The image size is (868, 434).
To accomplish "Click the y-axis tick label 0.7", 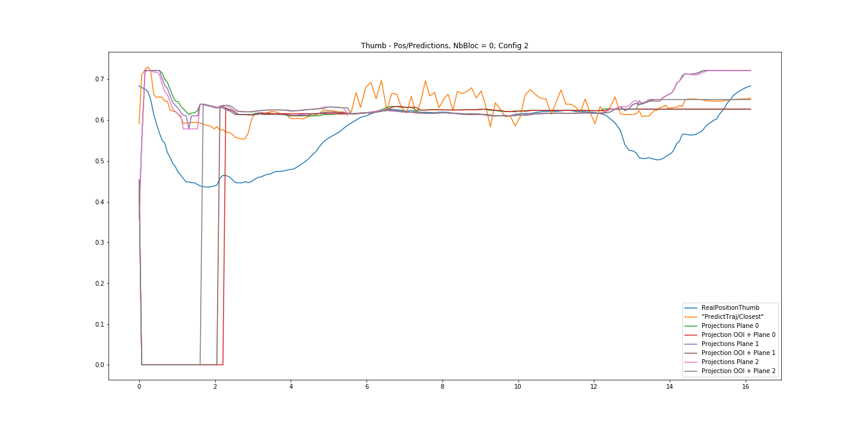I will 98,80.
